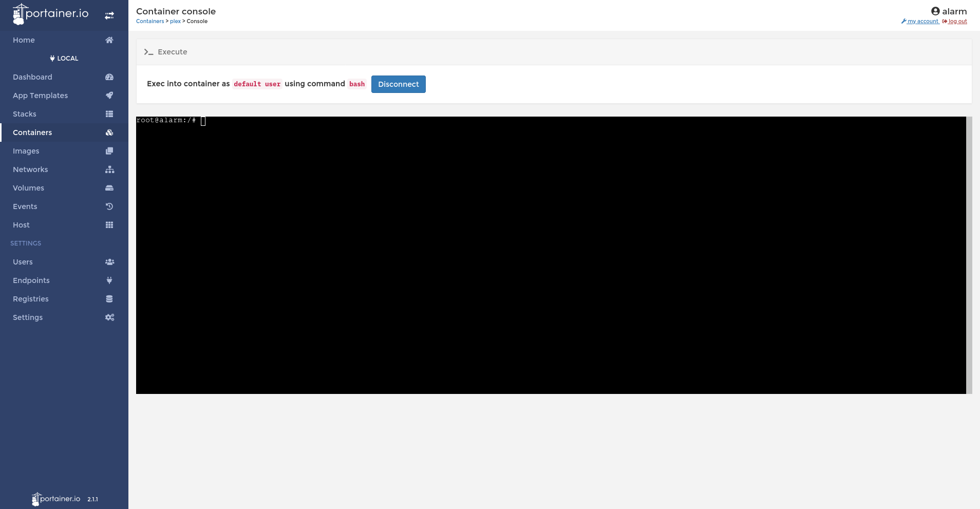Viewport: 980px width, 509px height.
Task: Open the Home menu item
Action: (64, 40)
